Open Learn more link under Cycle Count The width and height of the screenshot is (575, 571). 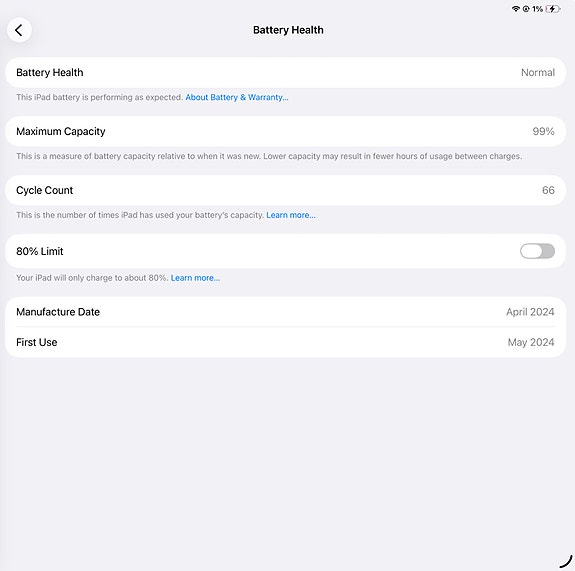(x=290, y=215)
